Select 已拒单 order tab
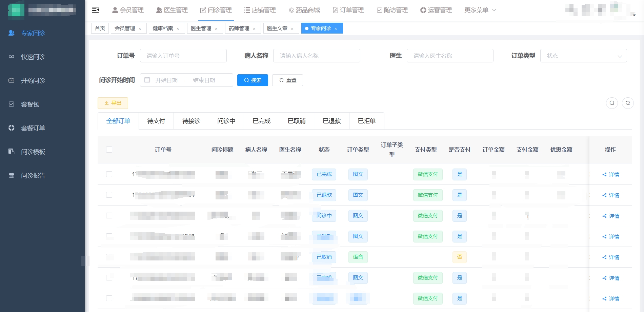Screen dimensions: 644x312 [x=367, y=121]
